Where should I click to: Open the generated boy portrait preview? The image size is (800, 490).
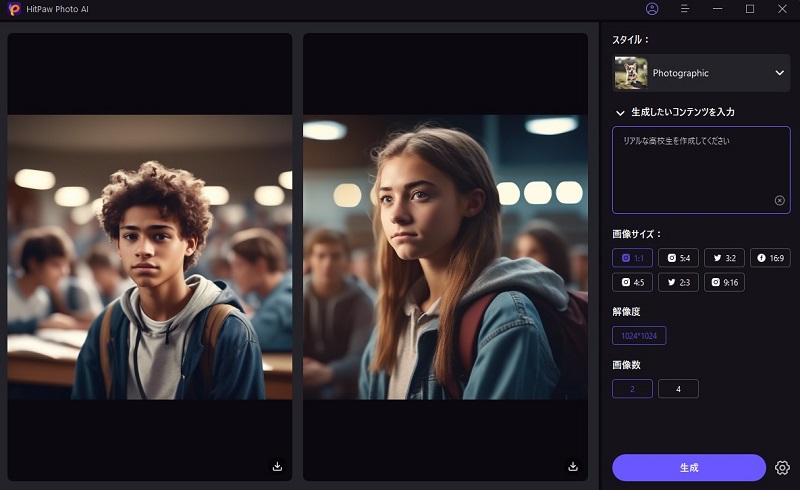tap(150, 257)
